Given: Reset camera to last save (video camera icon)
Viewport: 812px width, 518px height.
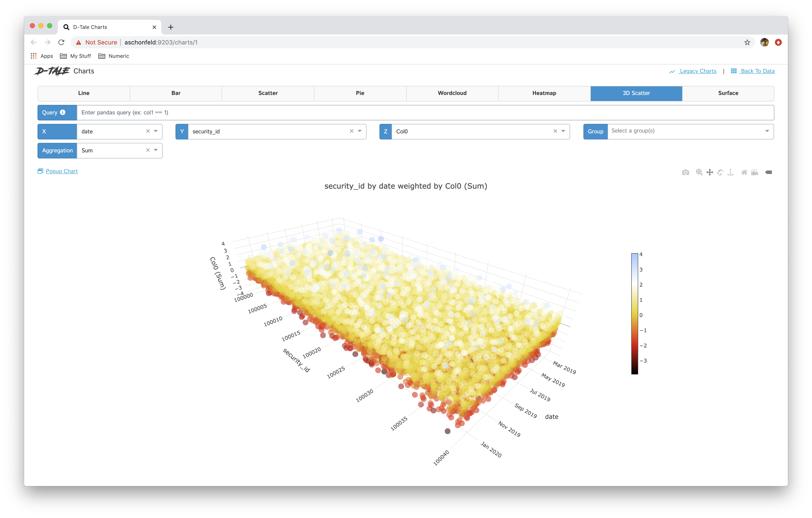Looking at the screenshot, I should tap(755, 172).
